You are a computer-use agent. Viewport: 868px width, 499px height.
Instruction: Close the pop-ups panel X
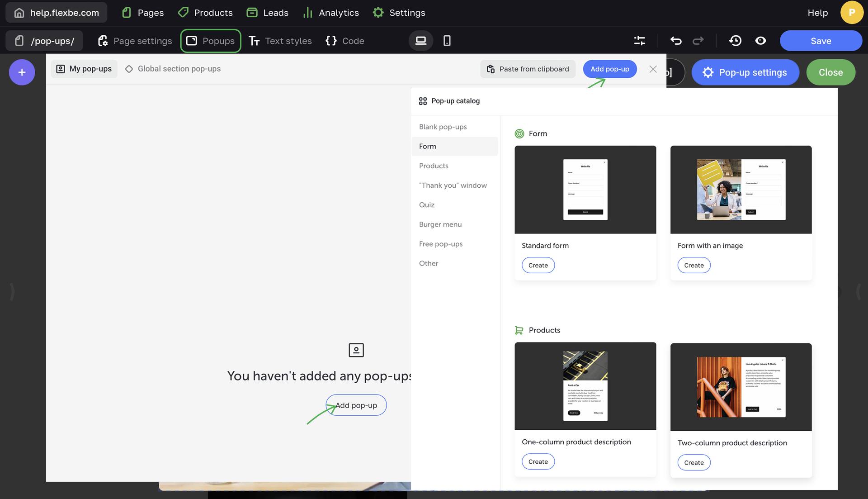[x=653, y=69]
